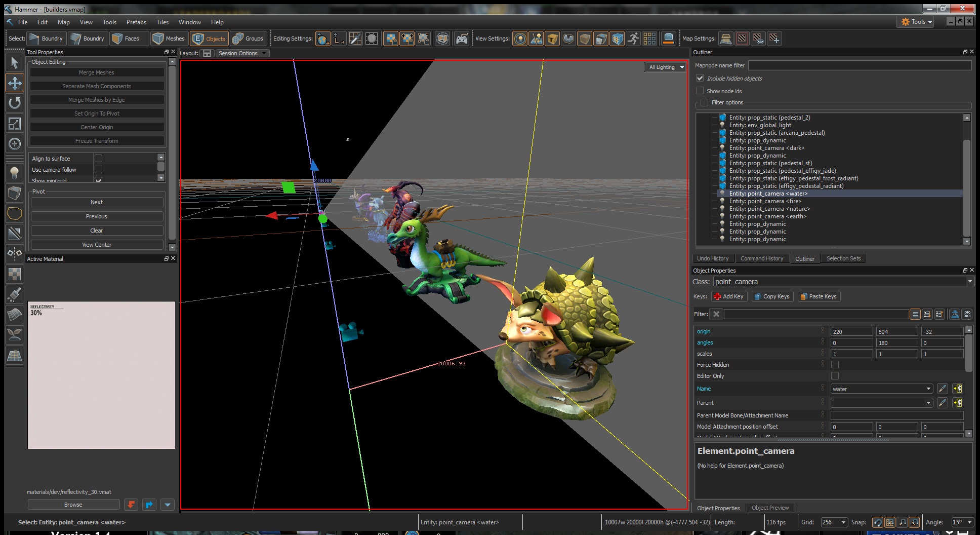The image size is (980, 535).
Task: Click the Browse material button
Action: click(x=73, y=505)
